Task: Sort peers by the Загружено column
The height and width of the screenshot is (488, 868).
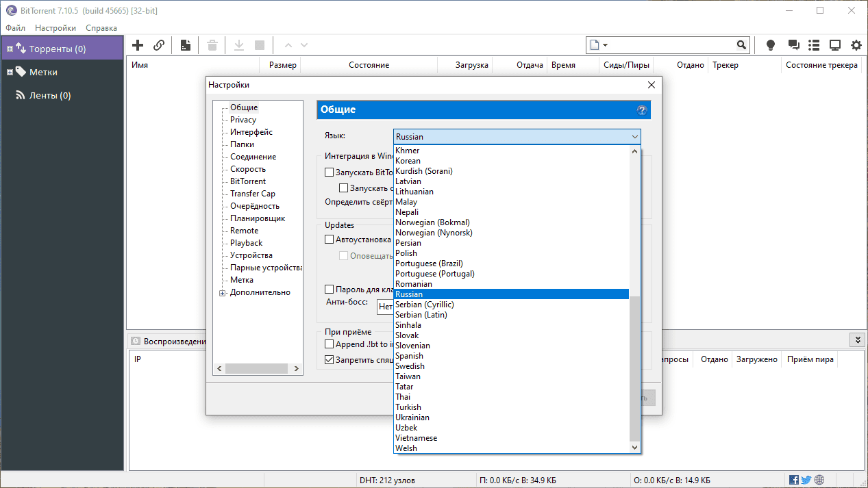Action: (756, 359)
